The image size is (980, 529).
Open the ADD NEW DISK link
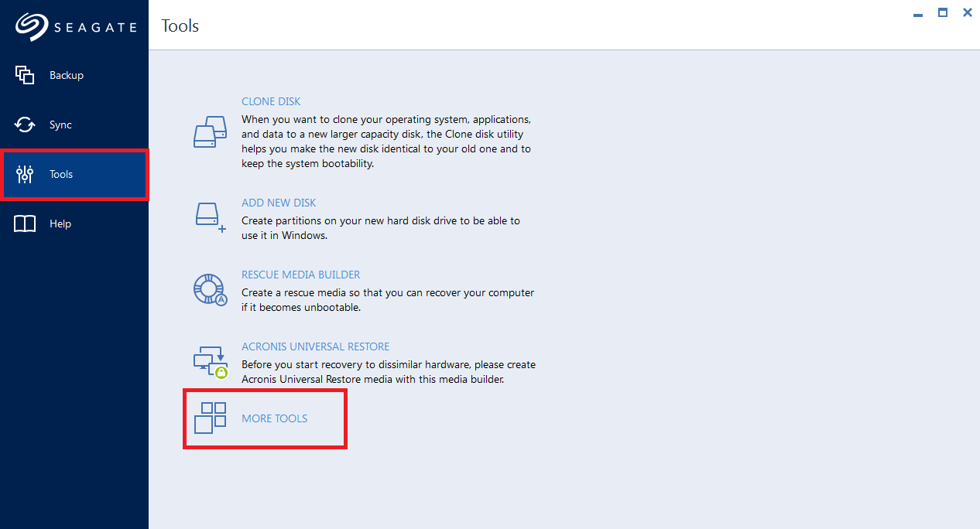(x=279, y=203)
